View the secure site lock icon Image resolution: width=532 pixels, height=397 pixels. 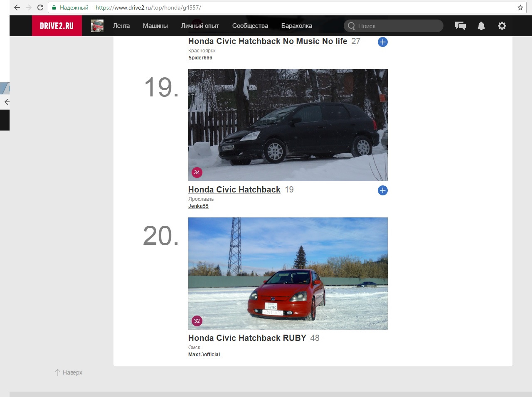pyautogui.click(x=54, y=7)
